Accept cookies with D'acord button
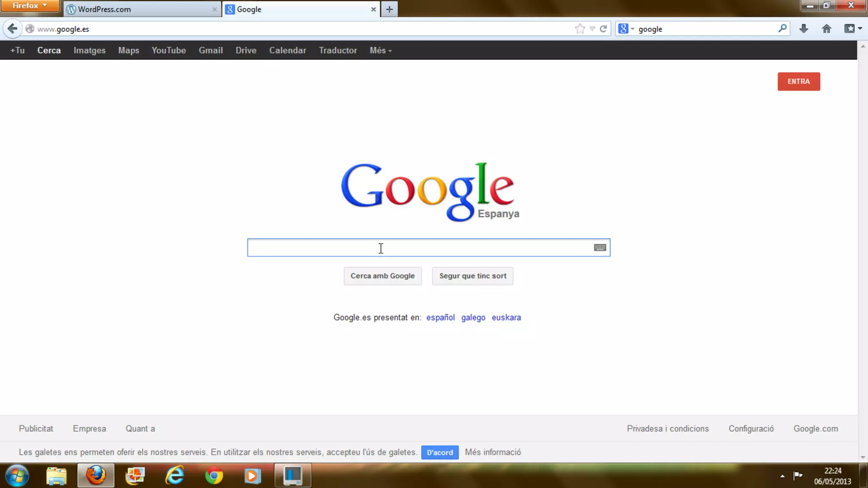The width and height of the screenshot is (868, 488). pyautogui.click(x=440, y=452)
